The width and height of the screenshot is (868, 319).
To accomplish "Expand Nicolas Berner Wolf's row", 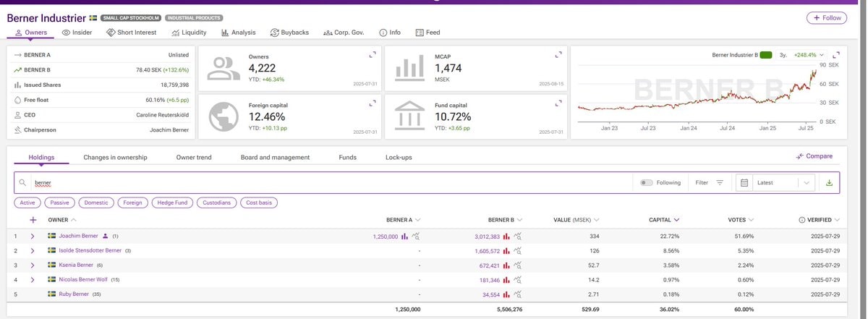I will point(33,279).
